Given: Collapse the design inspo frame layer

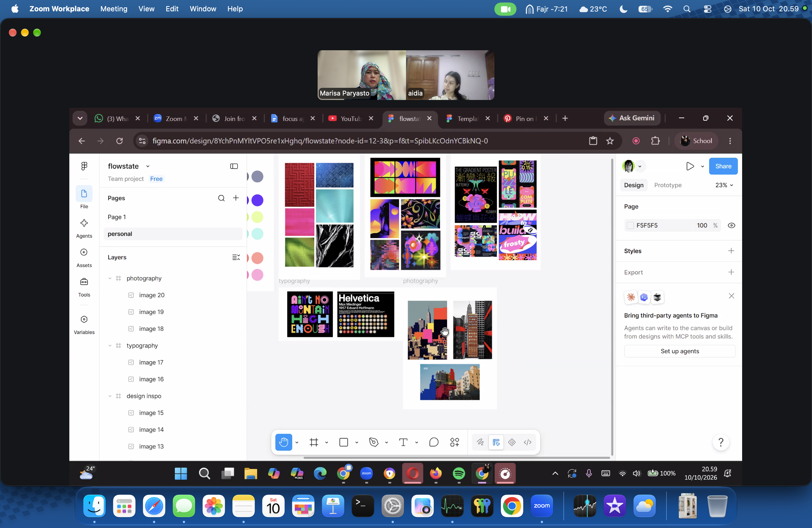Looking at the screenshot, I should [x=110, y=396].
